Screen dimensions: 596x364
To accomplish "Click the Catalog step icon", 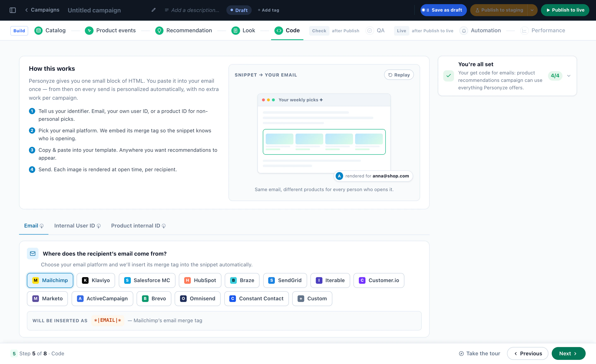I will [x=38, y=30].
